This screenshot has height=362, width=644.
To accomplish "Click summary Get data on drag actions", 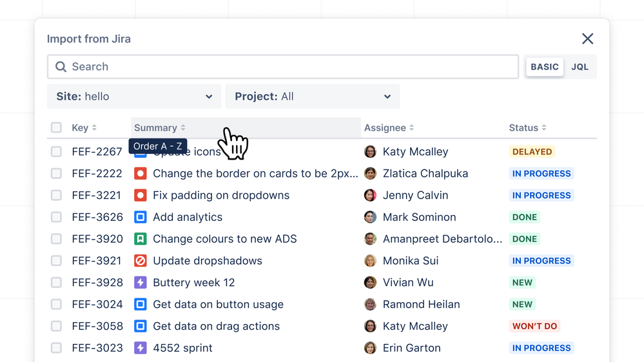I will pos(216,326).
